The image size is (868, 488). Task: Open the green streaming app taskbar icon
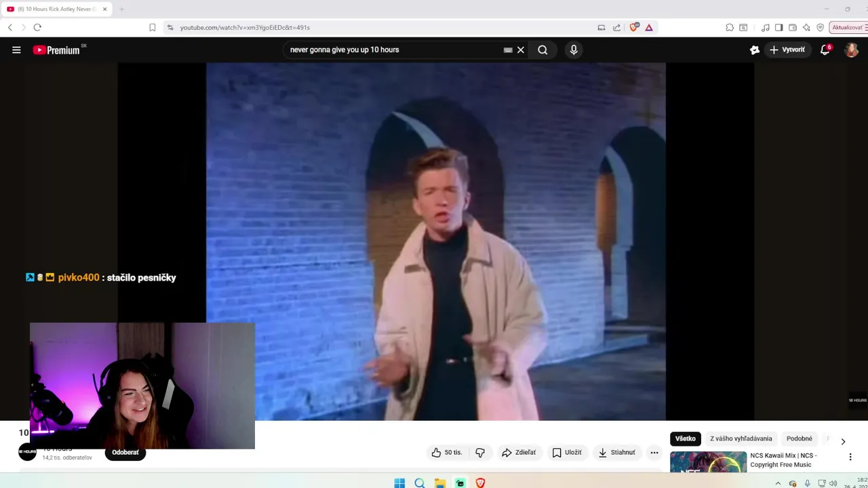(460, 483)
